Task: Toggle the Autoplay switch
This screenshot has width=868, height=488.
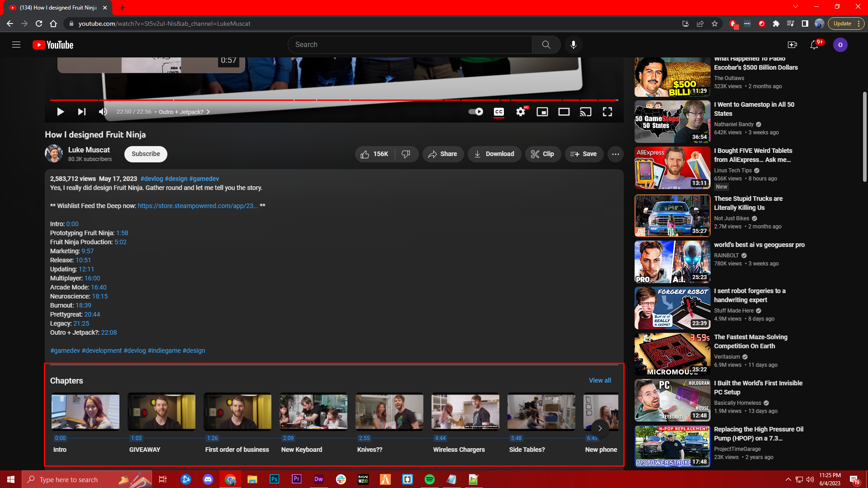Action: tap(475, 112)
